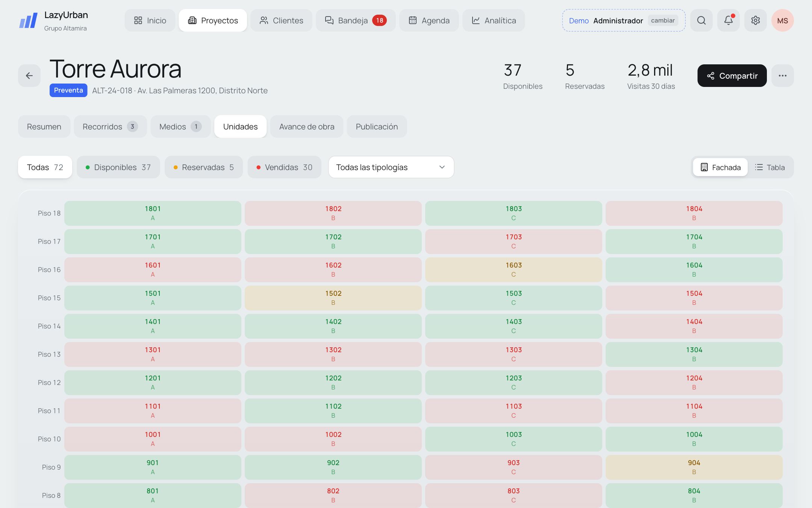Open Bandeja inbox with 18 badge
The image size is (812, 508).
(x=355, y=20)
